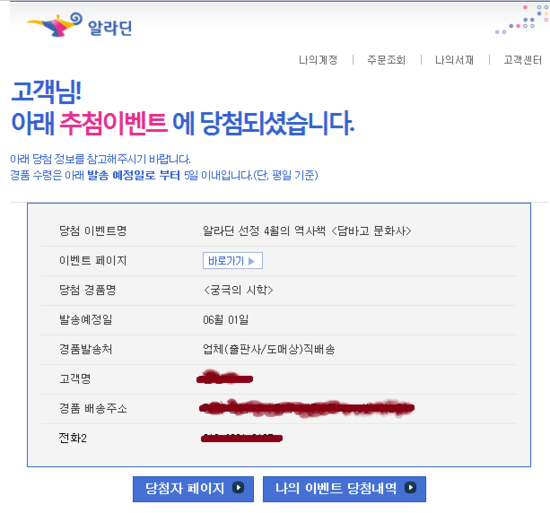
Task: Click the Aladin magic lamp logo icon
Action: click(x=55, y=24)
